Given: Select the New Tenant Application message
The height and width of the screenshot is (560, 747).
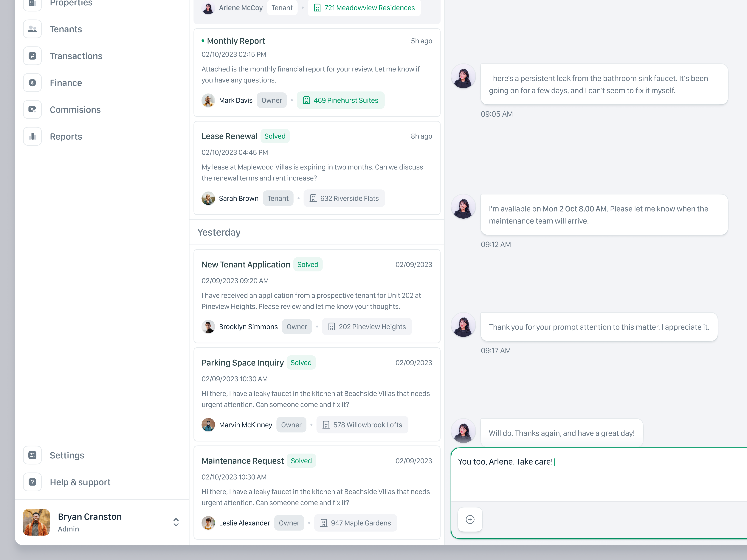Looking at the screenshot, I should 317,296.
